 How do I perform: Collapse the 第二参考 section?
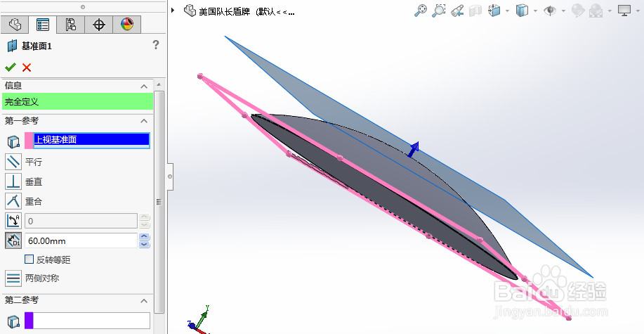coord(144,301)
